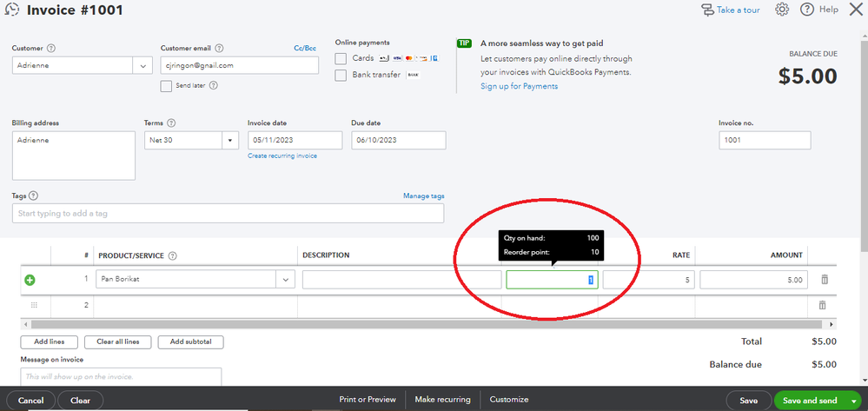
Task: Click Customize in footer bar
Action: click(509, 400)
